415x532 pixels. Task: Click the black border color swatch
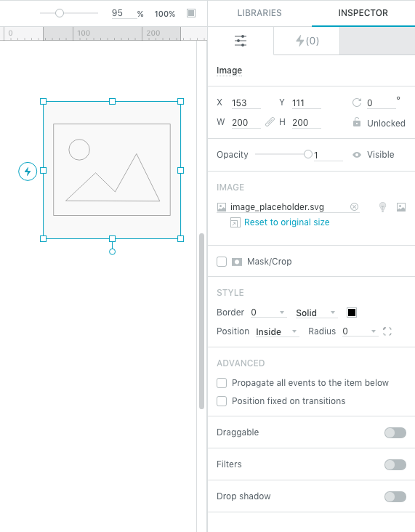click(x=352, y=313)
